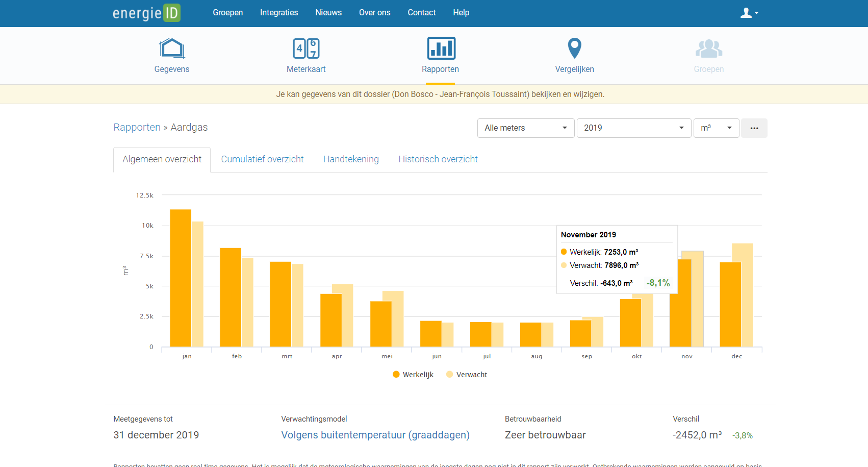The width and height of the screenshot is (868, 467).
Task: Click the Vergelijken map pin icon
Action: pos(575,48)
